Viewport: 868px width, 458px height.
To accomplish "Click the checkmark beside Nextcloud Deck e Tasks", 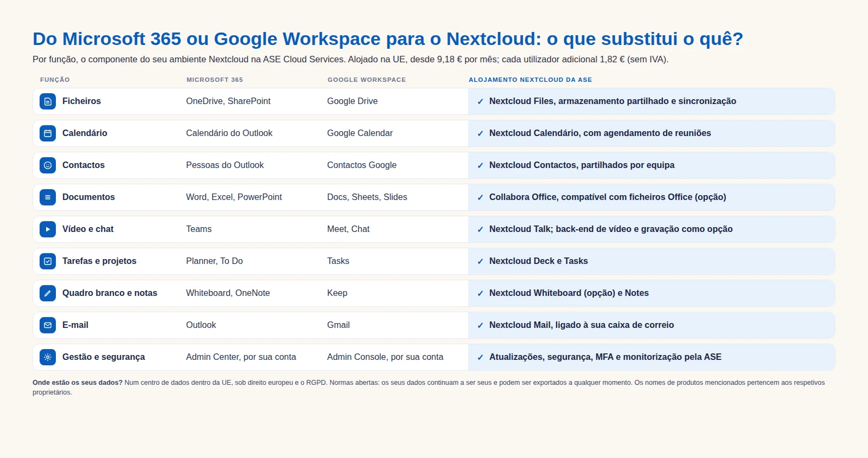I will coord(480,261).
